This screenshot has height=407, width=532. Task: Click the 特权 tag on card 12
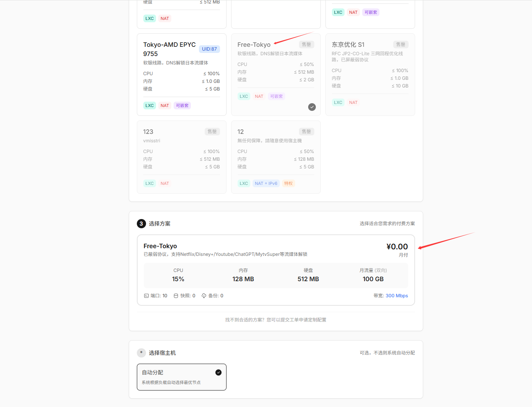click(288, 183)
